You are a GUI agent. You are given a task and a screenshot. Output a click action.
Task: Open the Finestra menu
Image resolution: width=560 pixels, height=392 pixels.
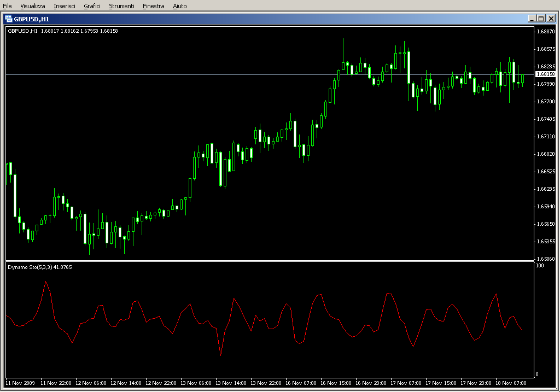point(153,6)
